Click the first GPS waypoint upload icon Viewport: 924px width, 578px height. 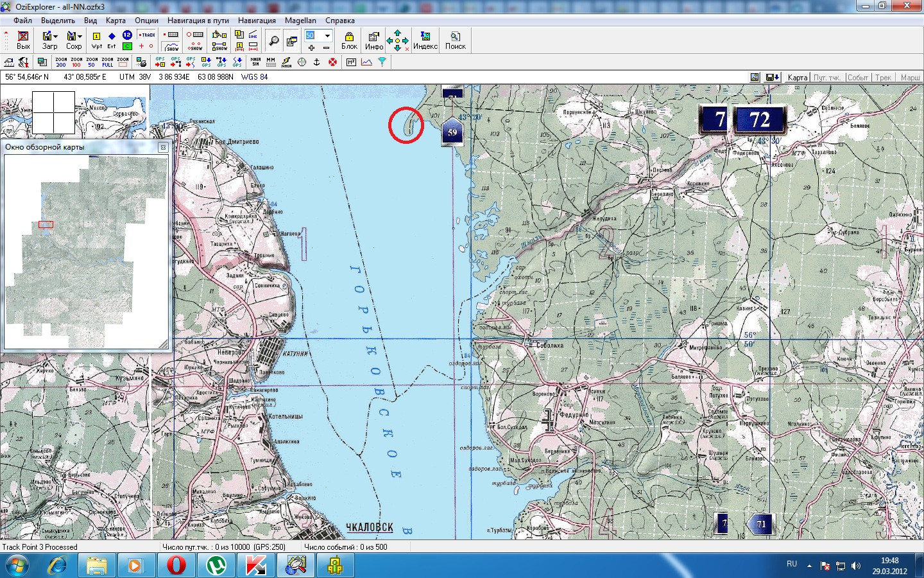160,62
